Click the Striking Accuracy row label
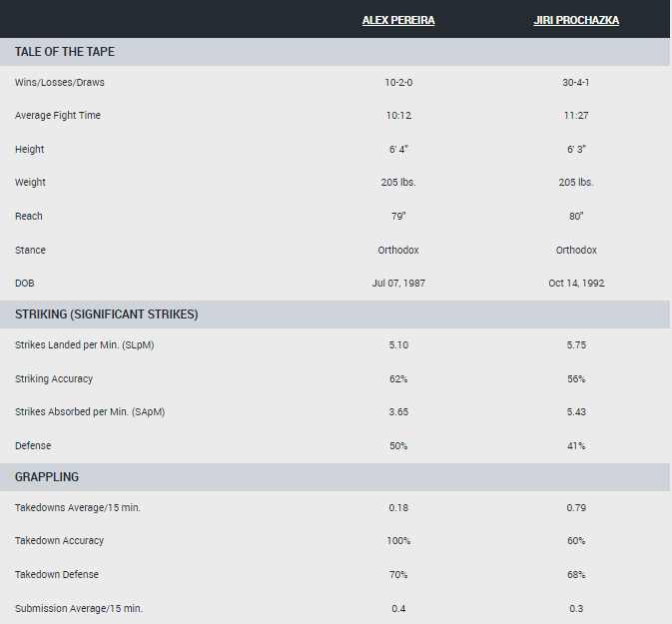Screen dimensions: 672x624 click(54, 379)
